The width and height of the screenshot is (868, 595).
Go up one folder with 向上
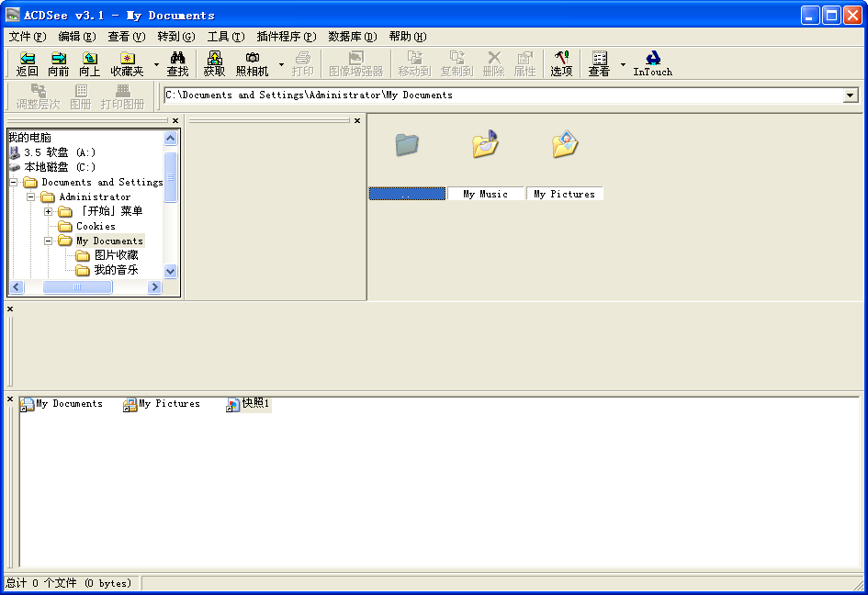coord(90,63)
